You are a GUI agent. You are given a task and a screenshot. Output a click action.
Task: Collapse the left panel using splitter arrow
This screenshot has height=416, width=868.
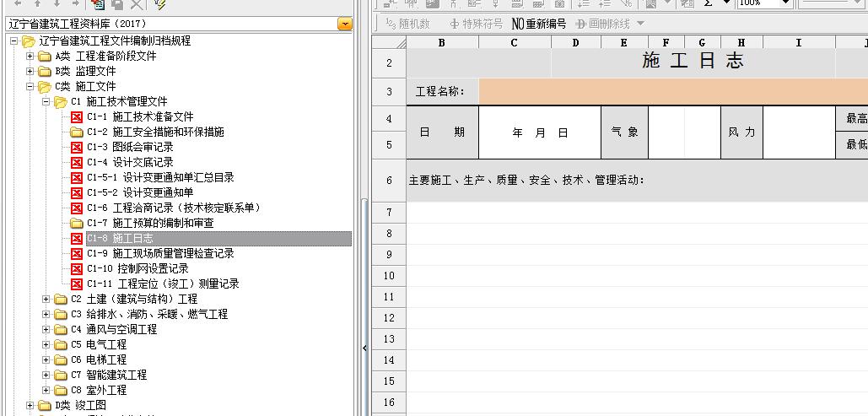365,348
